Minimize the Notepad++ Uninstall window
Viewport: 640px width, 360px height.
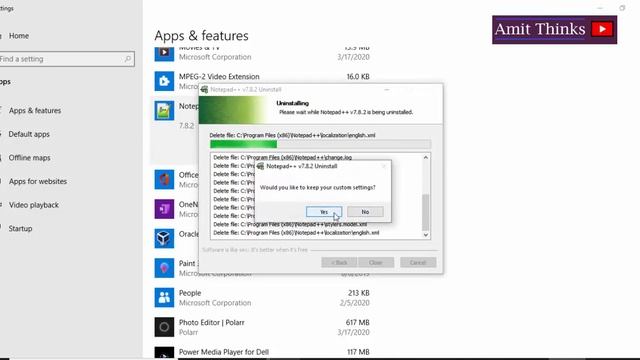(x=387, y=89)
